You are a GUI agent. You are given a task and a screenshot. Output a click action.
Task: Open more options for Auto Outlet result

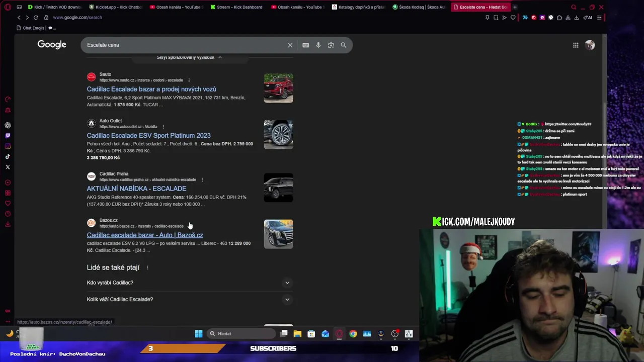click(163, 127)
